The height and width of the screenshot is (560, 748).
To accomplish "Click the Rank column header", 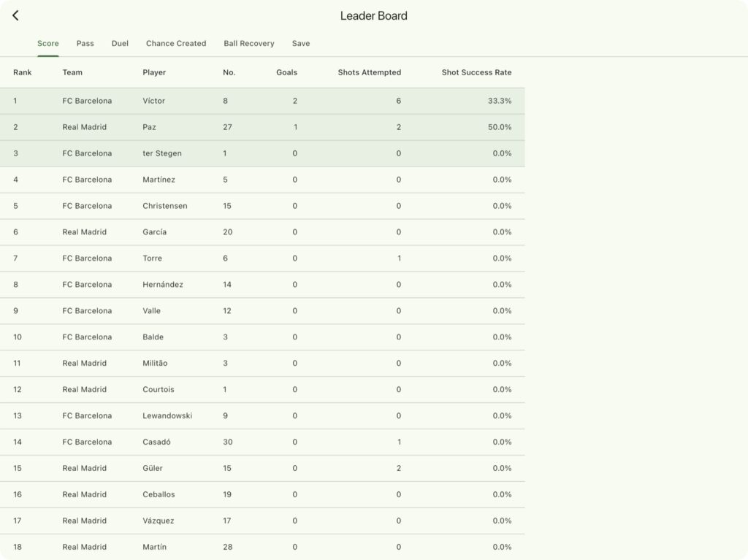I will pyautogui.click(x=22, y=72).
